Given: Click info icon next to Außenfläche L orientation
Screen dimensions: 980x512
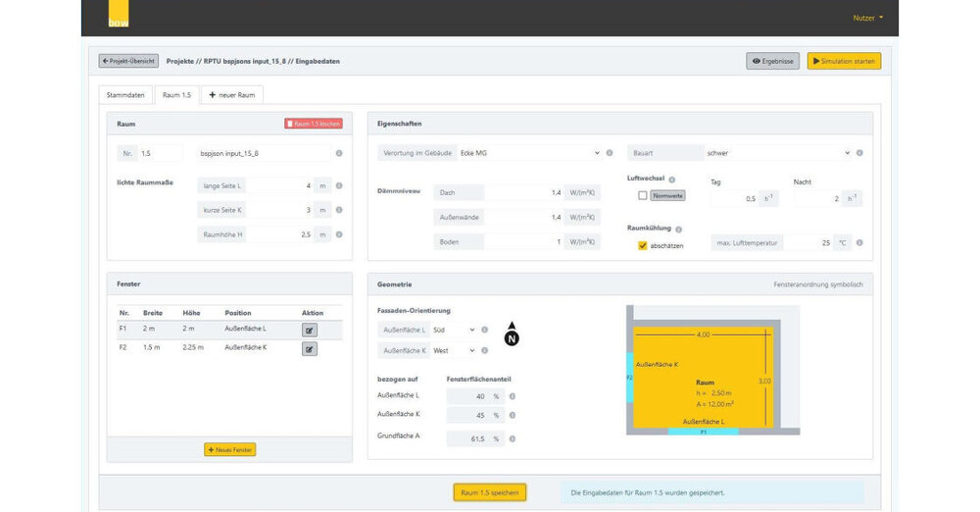Looking at the screenshot, I should coord(484,330).
